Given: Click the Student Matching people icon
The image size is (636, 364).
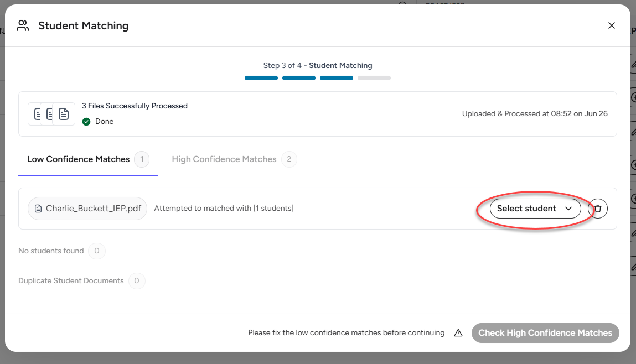Looking at the screenshot, I should coord(23,25).
